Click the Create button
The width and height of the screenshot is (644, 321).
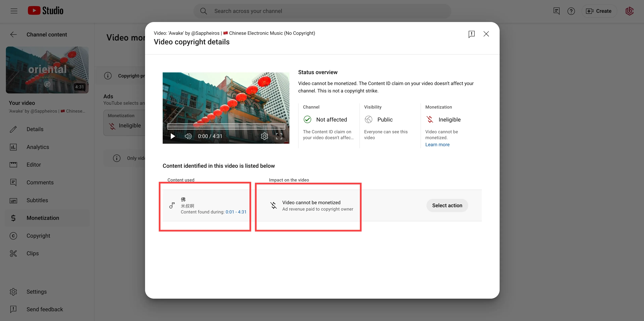click(x=599, y=11)
